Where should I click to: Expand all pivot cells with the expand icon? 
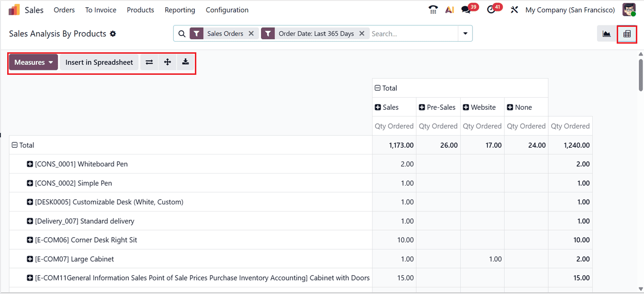pos(167,62)
